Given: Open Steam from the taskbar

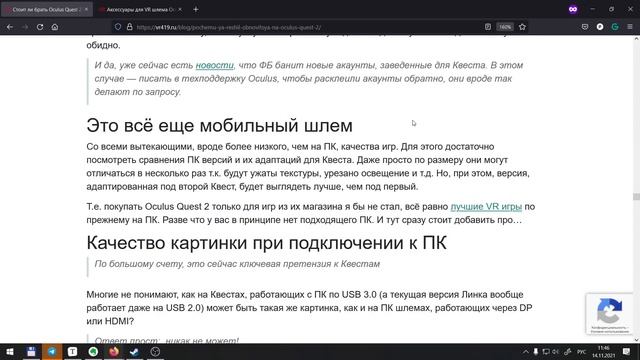Looking at the screenshot, I should (134, 351).
